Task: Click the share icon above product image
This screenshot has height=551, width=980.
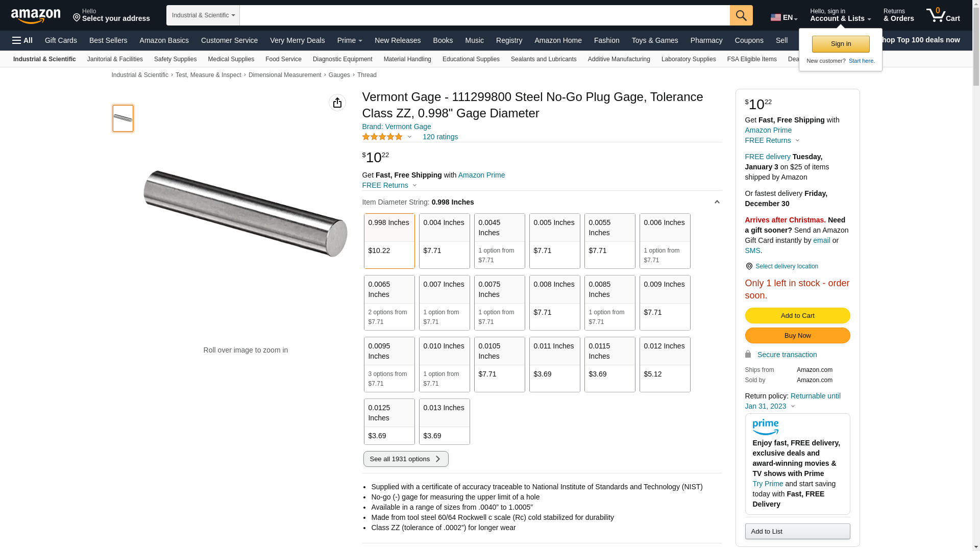Action: pos(337,103)
